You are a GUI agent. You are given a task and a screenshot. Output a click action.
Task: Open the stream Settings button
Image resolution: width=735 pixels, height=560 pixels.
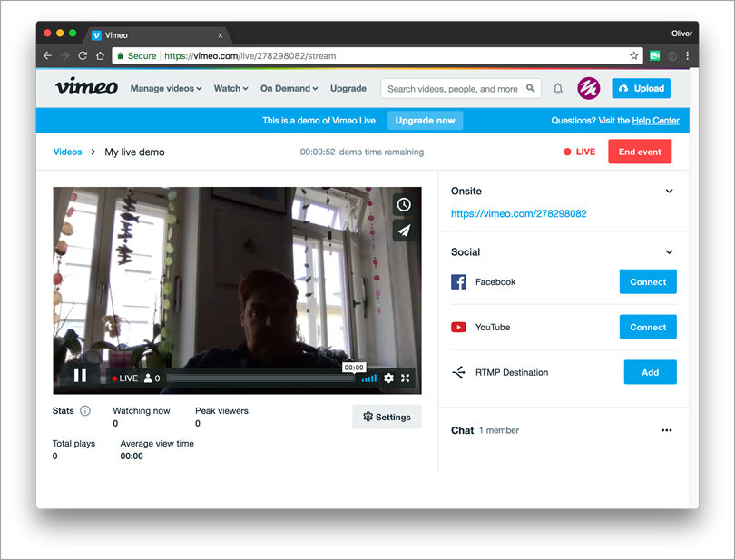tap(387, 417)
